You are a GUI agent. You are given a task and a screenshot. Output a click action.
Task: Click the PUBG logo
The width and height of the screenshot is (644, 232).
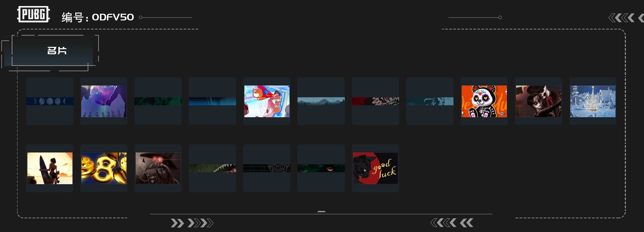pos(34,14)
